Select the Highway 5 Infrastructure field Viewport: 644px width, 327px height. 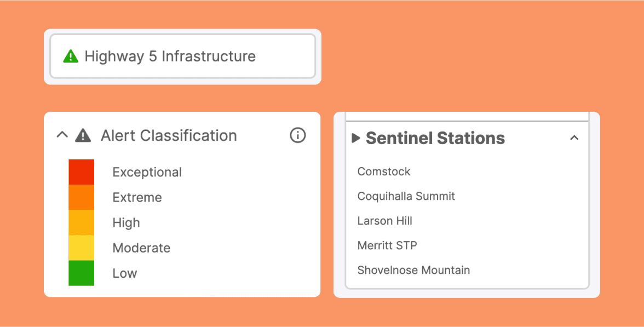click(182, 56)
